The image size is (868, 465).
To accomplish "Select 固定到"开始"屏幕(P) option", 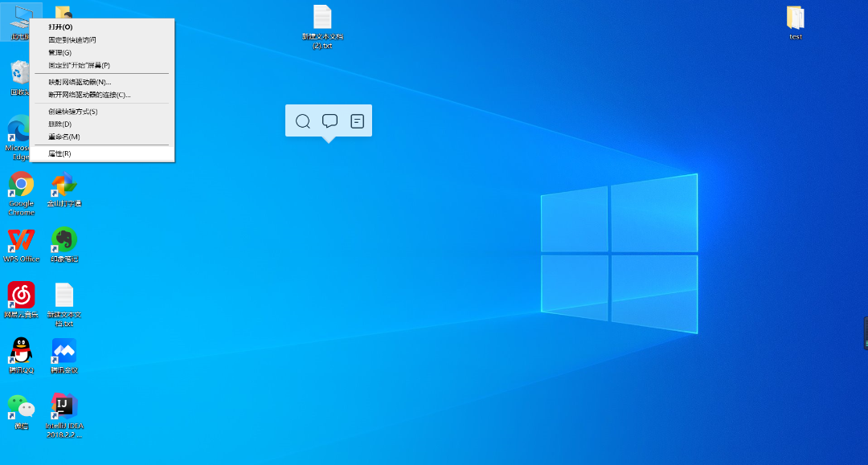I will 102,65.
